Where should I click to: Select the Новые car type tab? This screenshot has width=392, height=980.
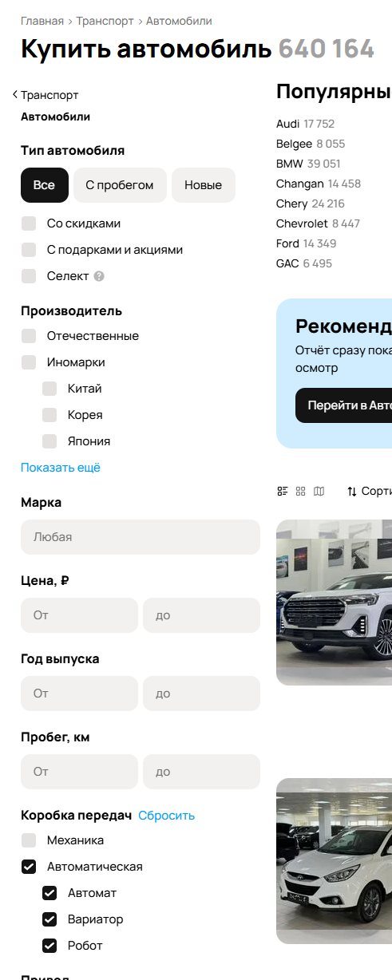click(204, 185)
